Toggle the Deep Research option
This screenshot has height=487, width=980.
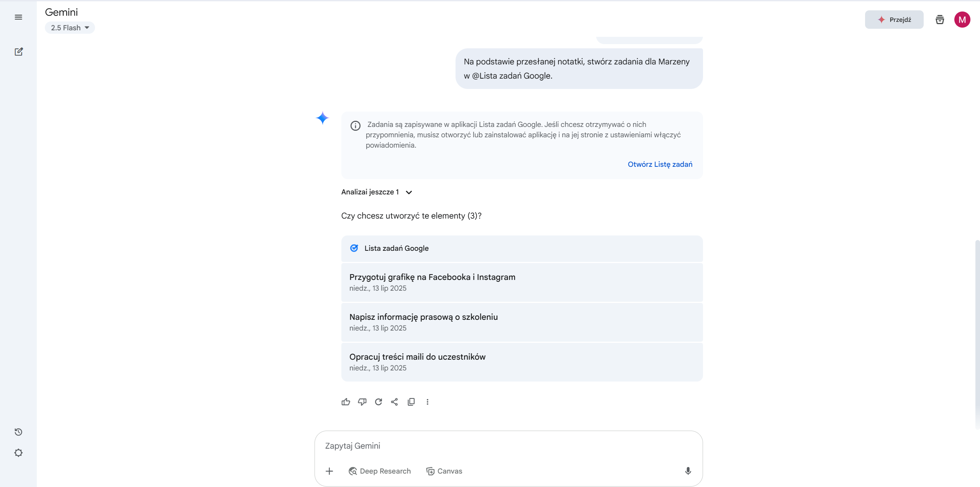(x=380, y=471)
